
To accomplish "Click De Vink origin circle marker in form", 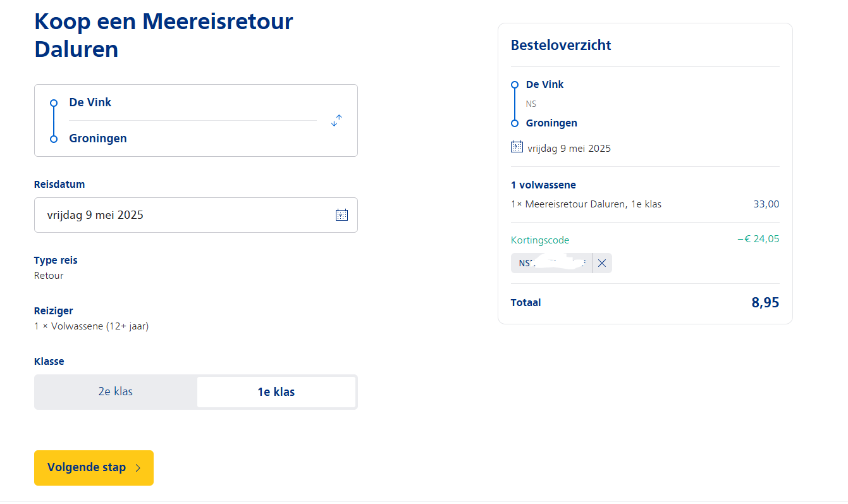I will click(x=54, y=102).
